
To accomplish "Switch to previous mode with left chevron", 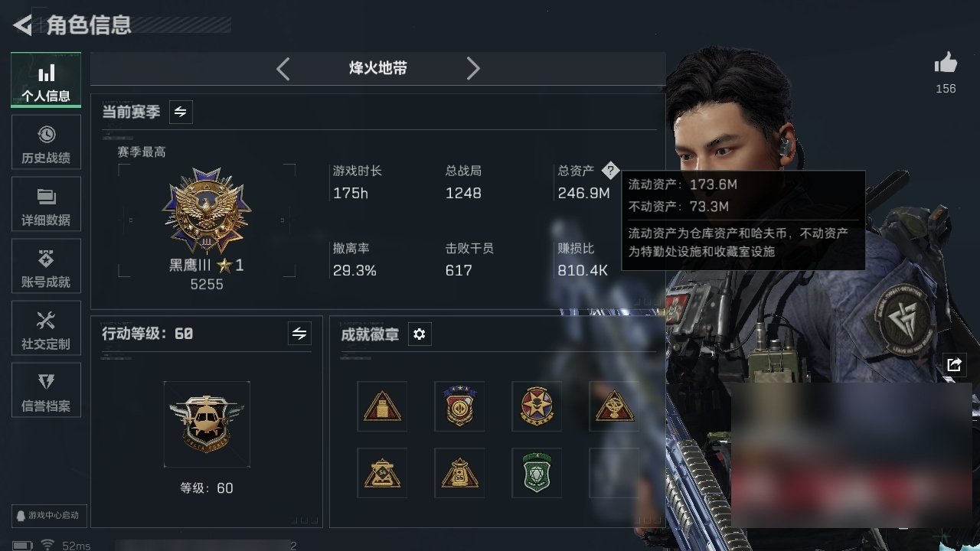I will pyautogui.click(x=283, y=69).
